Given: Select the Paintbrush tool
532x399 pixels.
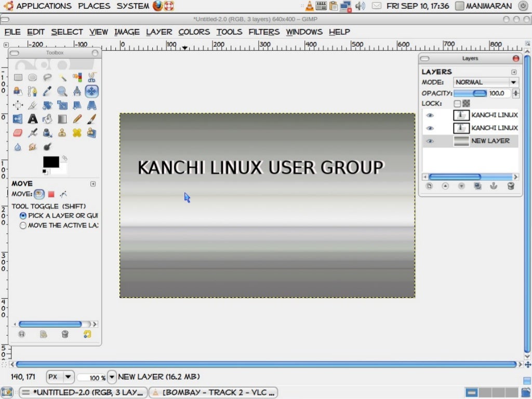Looking at the screenshot, I should 91,119.
